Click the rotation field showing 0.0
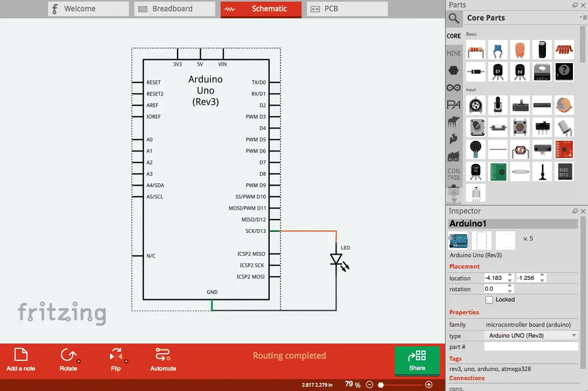This screenshot has height=391, width=588. coord(495,289)
